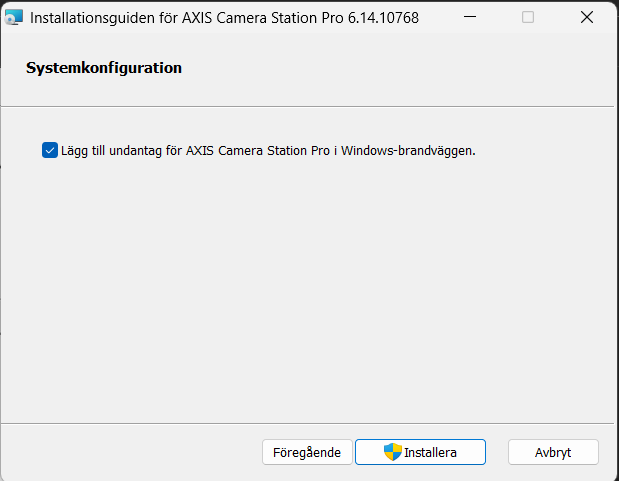Click the Installera button
This screenshot has width=619, height=481.
(x=420, y=452)
